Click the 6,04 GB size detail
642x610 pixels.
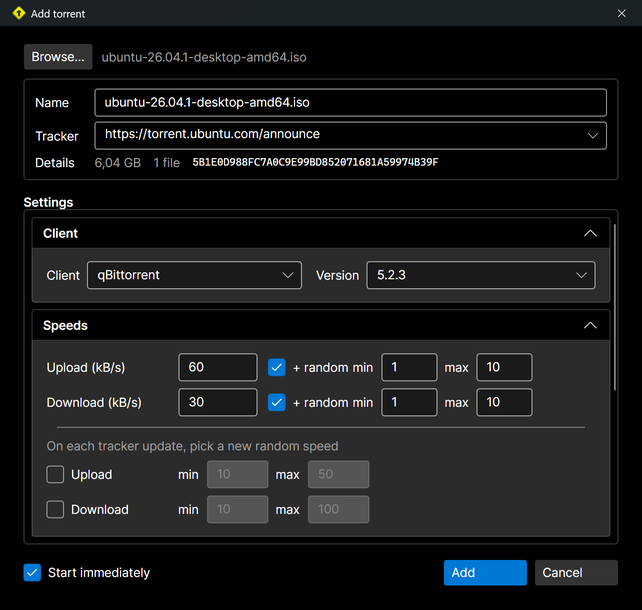118,163
